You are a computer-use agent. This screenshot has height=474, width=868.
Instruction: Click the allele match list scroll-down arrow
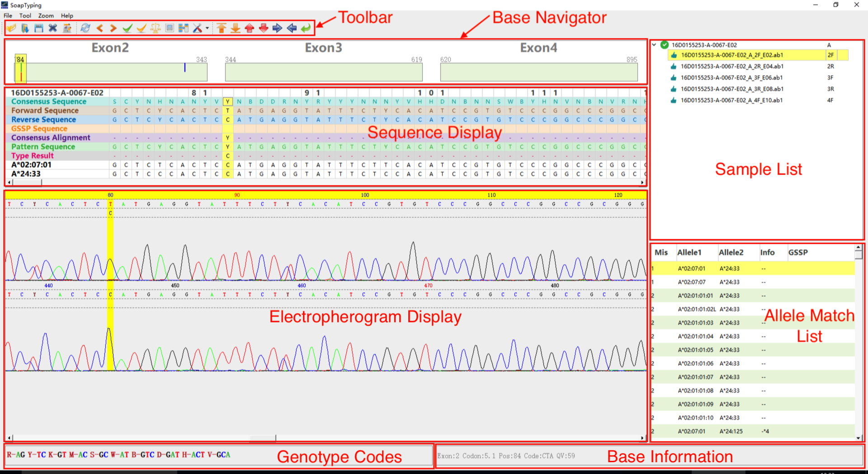click(x=859, y=438)
